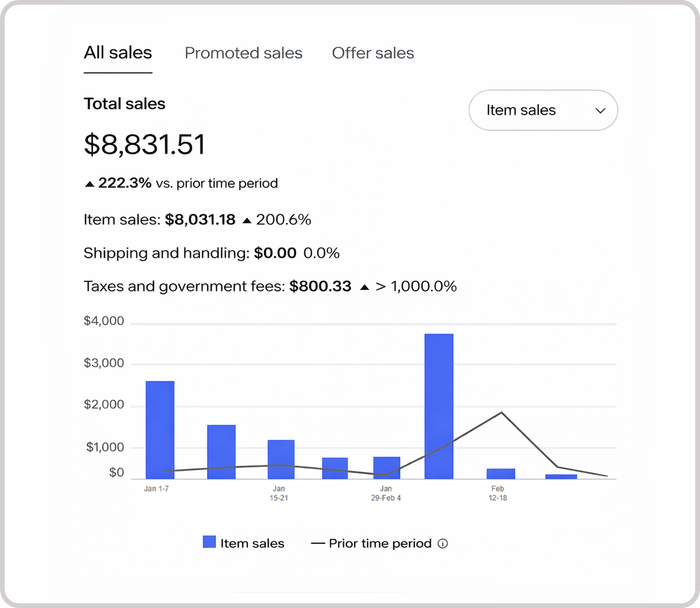Click the last, smallest bar in chart
The width and height of the screenshot is (700, 608).
561,476
